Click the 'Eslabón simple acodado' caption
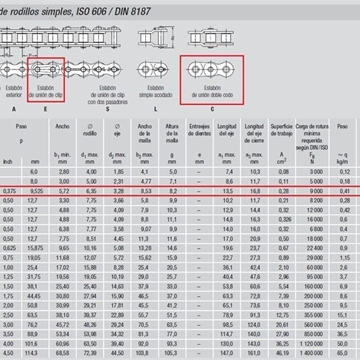Image resolution: width=360 pixels, height=360 pixels. [x=156, y=92]
